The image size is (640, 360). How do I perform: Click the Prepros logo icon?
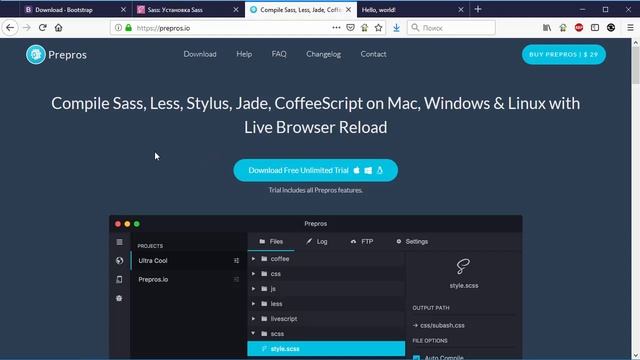[36, 54]
